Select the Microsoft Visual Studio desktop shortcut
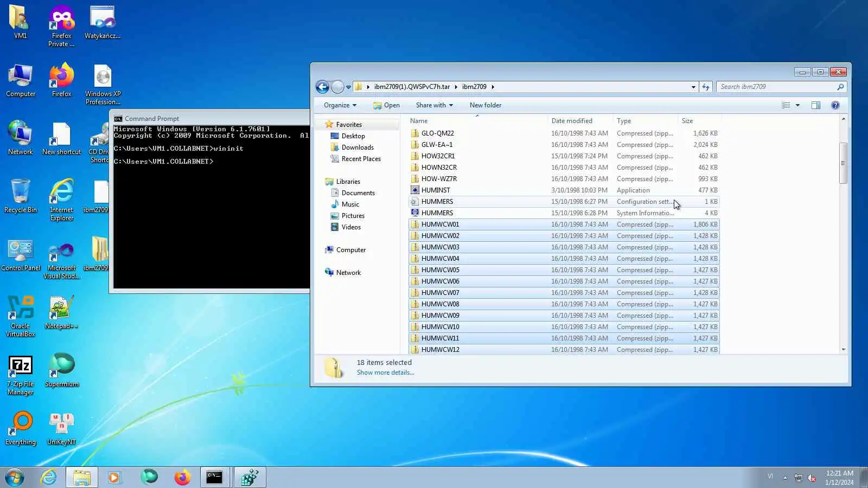Screen dimensions: 868x488 pyautogui.click(x=61, y=260)
